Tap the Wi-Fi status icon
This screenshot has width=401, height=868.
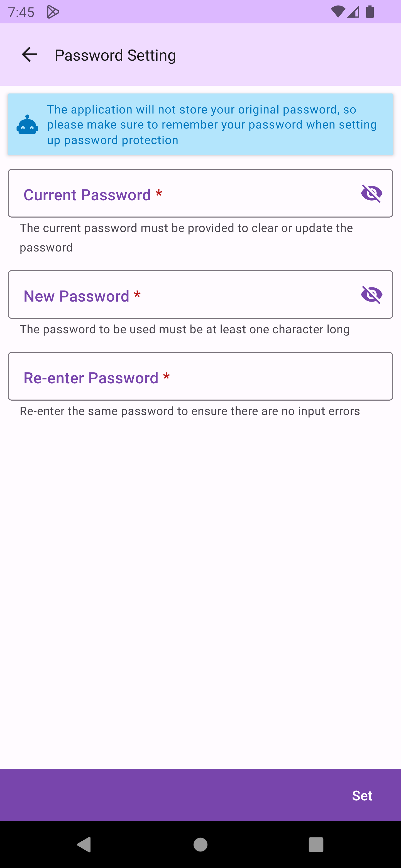(x=337, y=12)
